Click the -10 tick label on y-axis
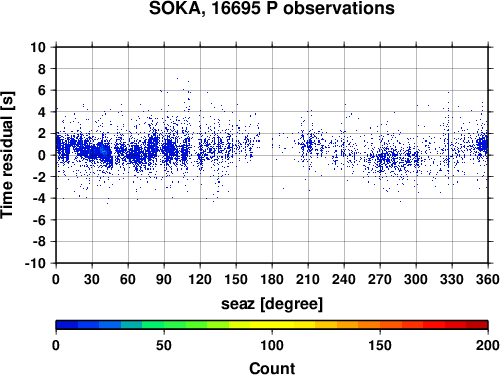The height and width of the screenshot is (375, 500). [x=35, y=263]
